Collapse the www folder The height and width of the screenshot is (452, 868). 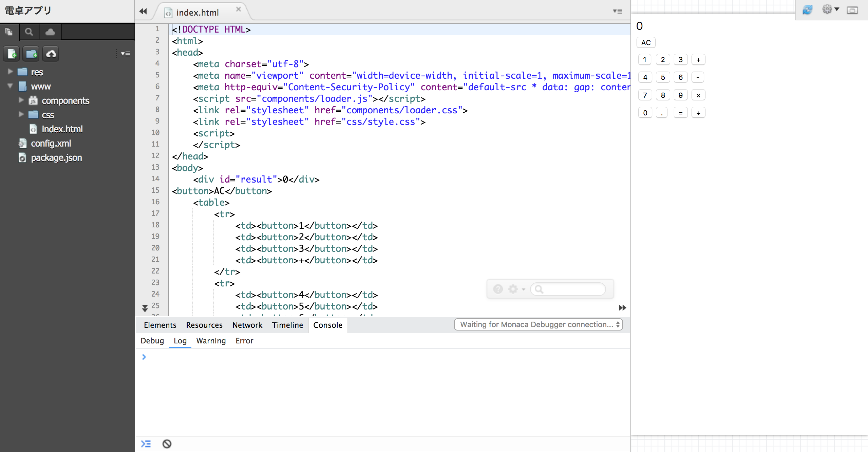pyautogui.click(x=10, y=86)
